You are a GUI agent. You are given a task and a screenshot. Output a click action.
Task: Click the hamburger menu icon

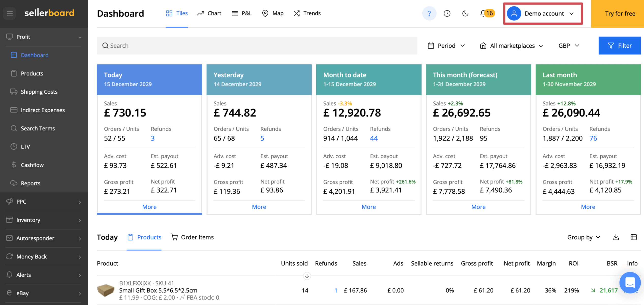click(10, 13)
